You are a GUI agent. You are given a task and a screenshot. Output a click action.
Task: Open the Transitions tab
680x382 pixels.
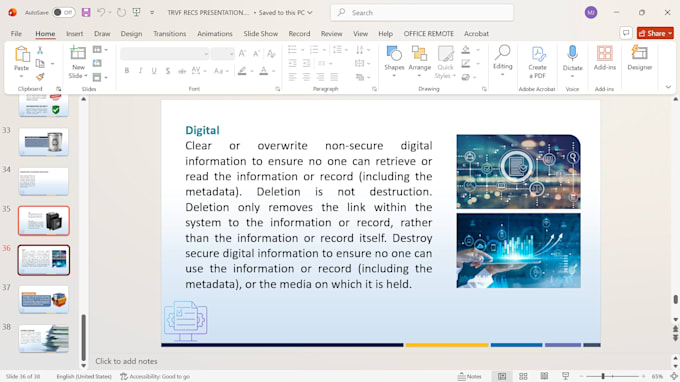[x=170, y=33]
